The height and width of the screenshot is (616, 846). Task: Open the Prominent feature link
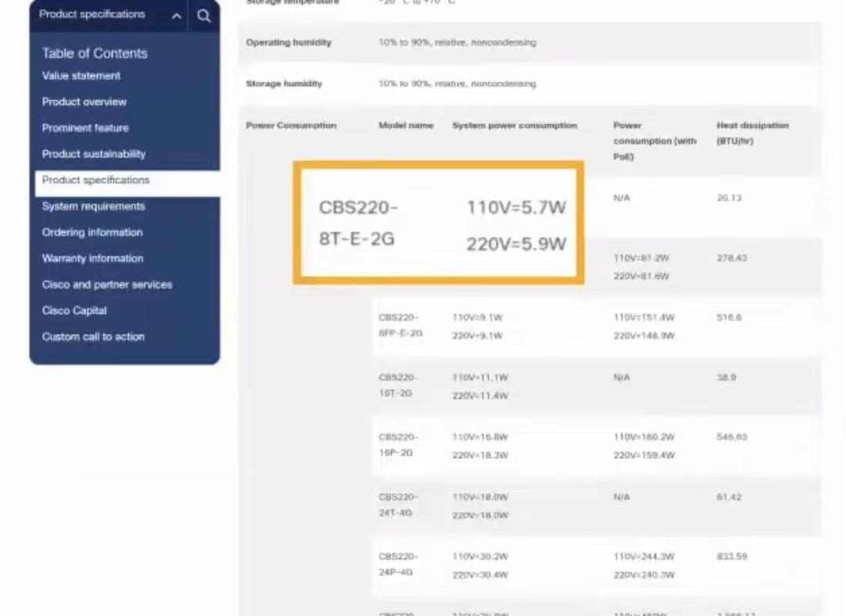tap(85, 128)
